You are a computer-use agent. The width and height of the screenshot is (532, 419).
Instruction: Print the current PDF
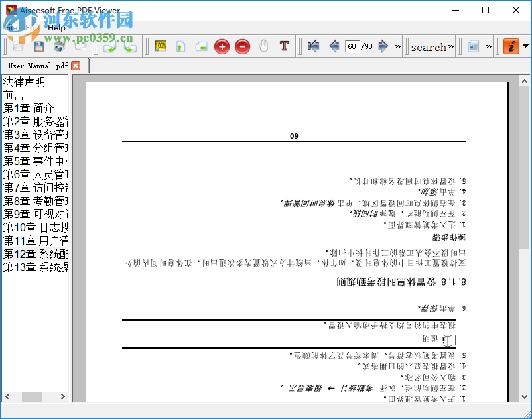click(x=58, y=46)
